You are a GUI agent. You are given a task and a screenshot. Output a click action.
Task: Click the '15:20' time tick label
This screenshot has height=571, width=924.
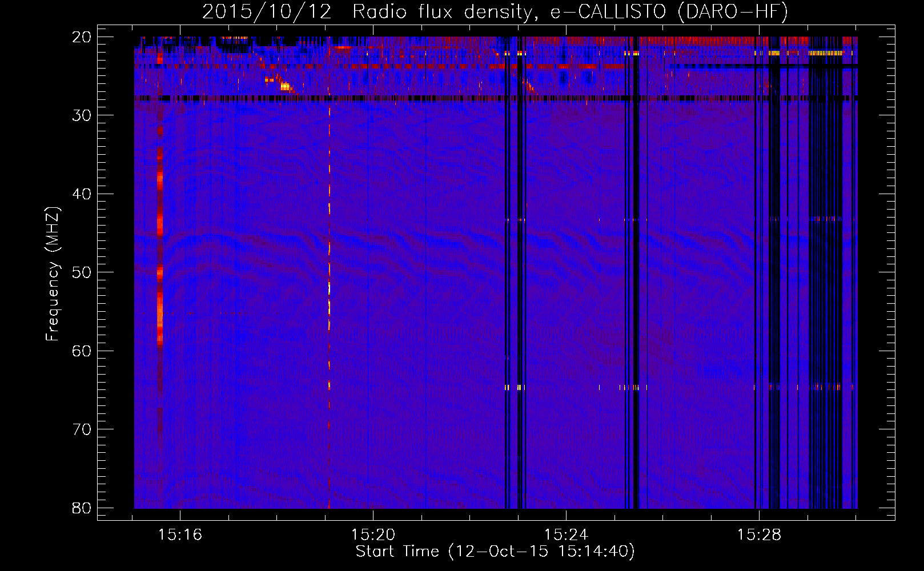(x=373, y=535)
